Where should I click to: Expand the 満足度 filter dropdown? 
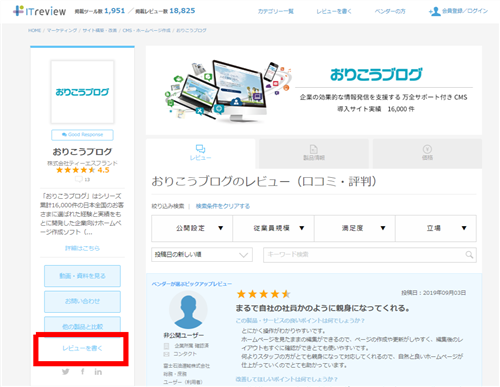click(355, 228)
